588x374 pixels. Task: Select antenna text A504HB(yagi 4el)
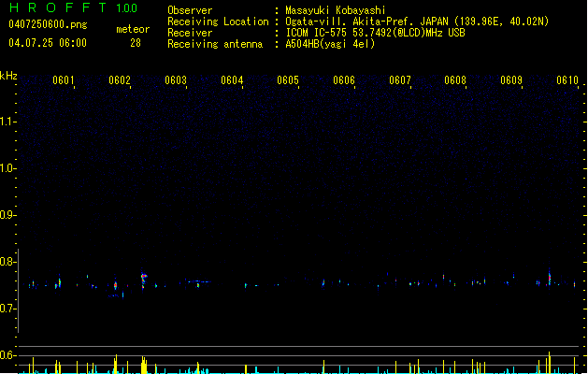click(330, 44)
